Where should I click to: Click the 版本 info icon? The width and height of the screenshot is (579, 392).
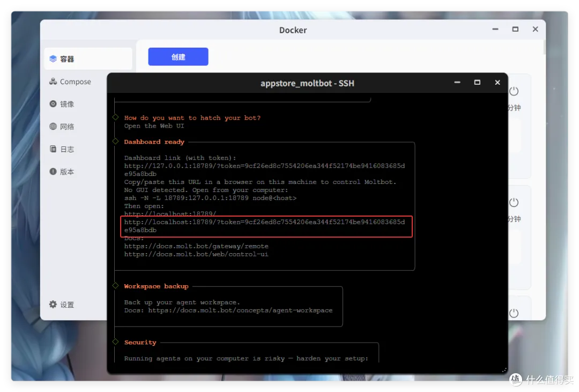point(53,172)
